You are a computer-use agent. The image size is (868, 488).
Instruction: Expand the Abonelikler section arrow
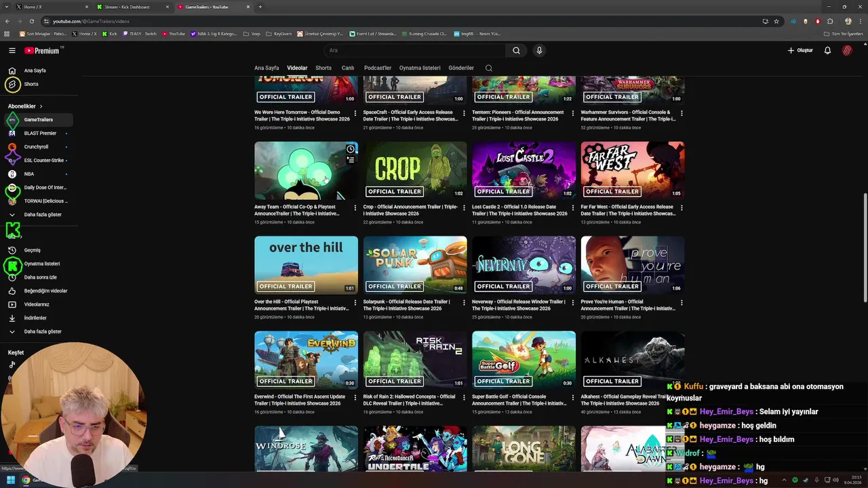pos(41,106)
